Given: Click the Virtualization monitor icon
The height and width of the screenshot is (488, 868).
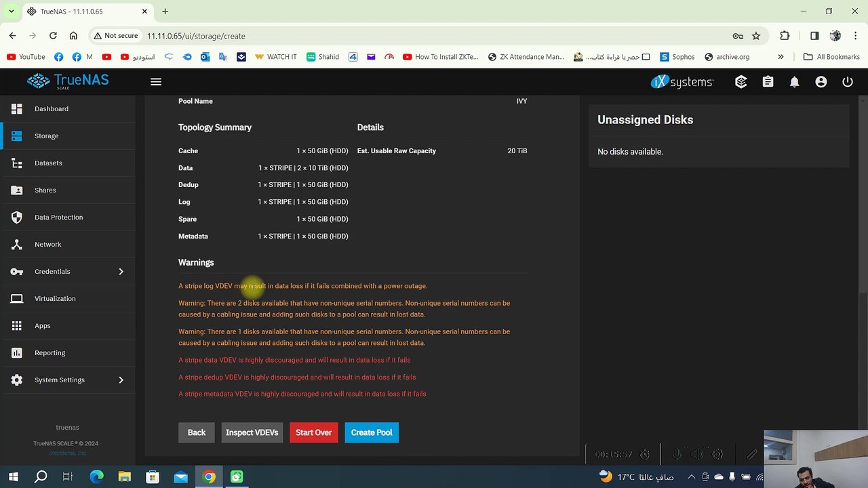Looking at the screenshot, I should [x=17, y=298].
